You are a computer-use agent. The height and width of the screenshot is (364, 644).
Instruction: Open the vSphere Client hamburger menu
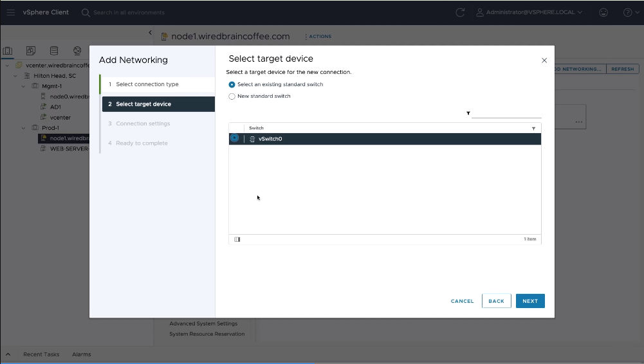(11, 12)
